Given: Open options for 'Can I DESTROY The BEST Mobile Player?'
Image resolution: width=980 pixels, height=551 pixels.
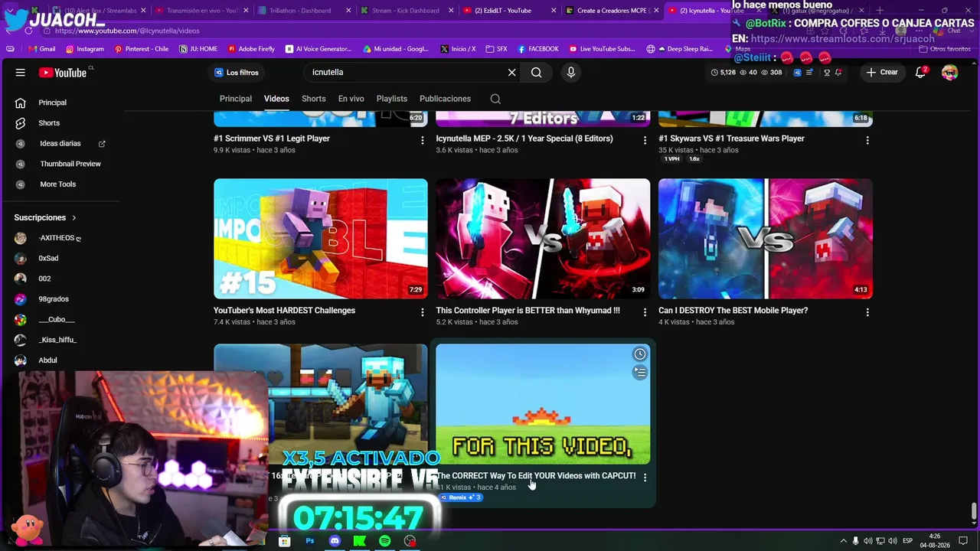Looking at the screenshot, I should point(867,312).
